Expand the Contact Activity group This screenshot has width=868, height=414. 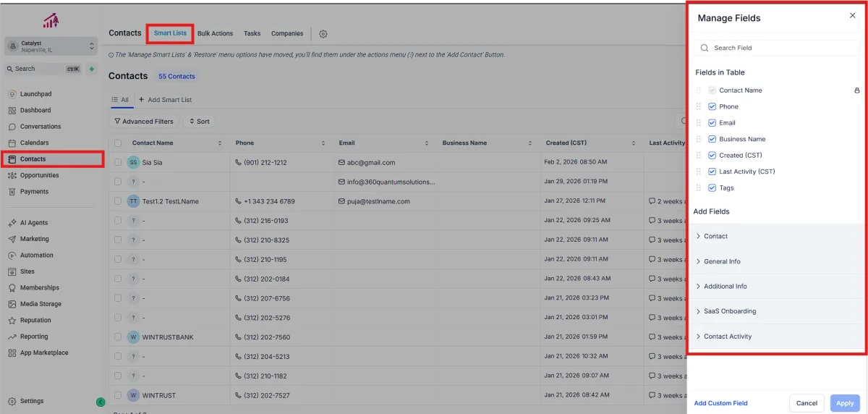coord(778,337)
